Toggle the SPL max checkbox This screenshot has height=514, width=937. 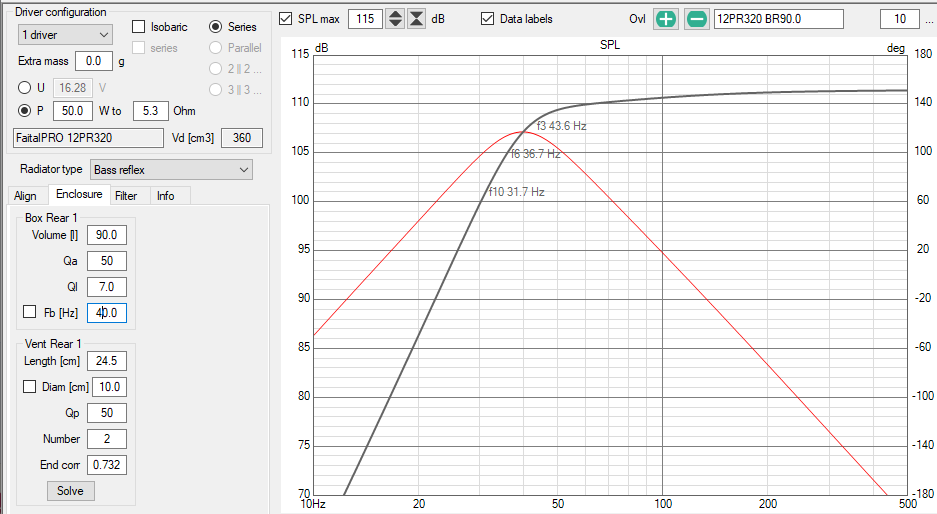[286, 19]
